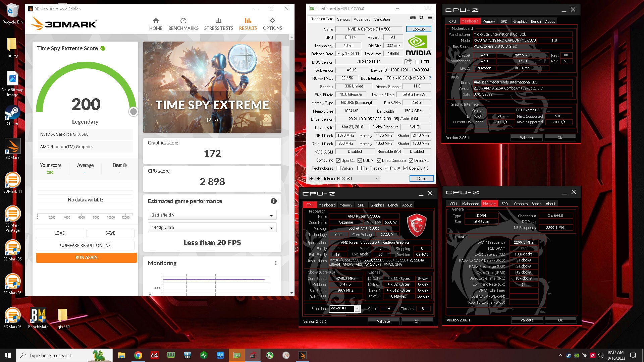The width and height of the screenshot is (644, 362).
Task: Take a GPU-Z screenshot with camera icon
Action: point(413,18)
